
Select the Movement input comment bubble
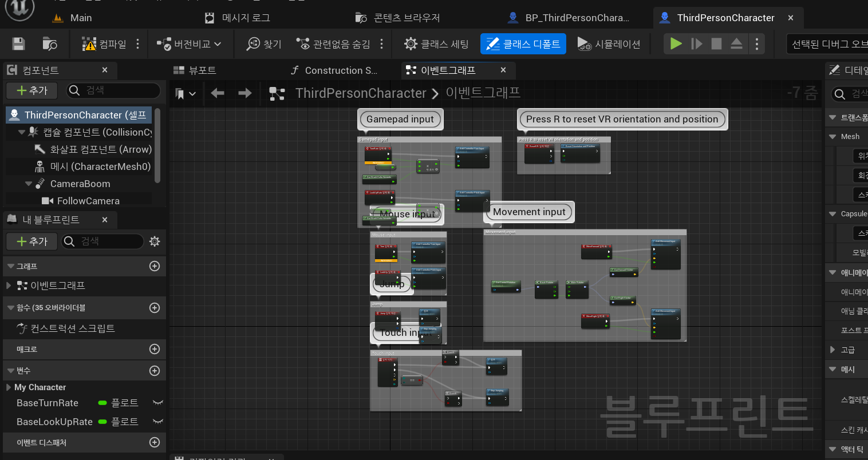tap(529, 212)
